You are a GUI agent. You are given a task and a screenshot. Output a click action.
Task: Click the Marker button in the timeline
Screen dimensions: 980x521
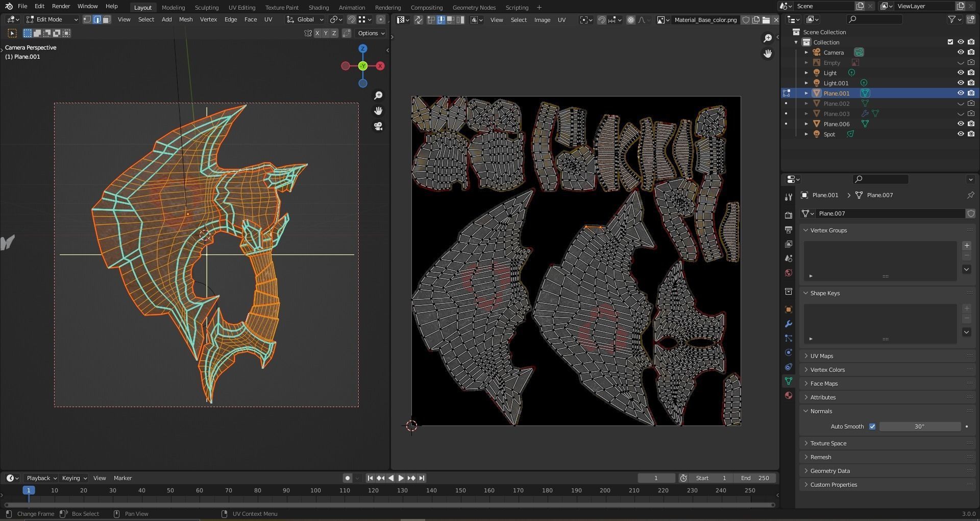coord(122,478)
